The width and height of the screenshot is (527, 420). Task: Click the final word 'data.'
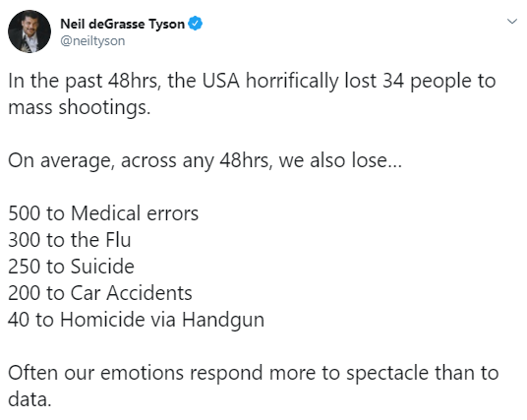(x=29, y=399)
